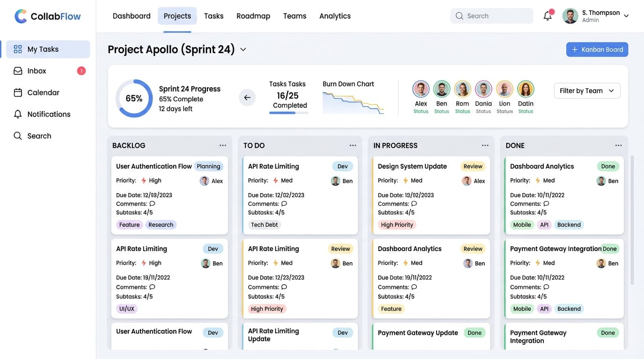Open comments on Design System Update card
The image size is (644, 359).
pyautogui.click(x=414, y=204)
